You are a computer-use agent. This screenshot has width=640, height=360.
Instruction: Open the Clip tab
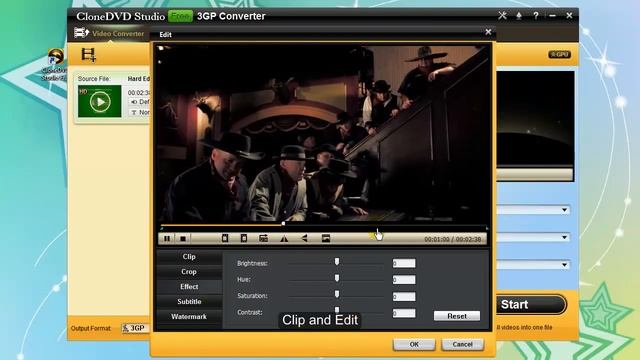(x=189, y=257)
